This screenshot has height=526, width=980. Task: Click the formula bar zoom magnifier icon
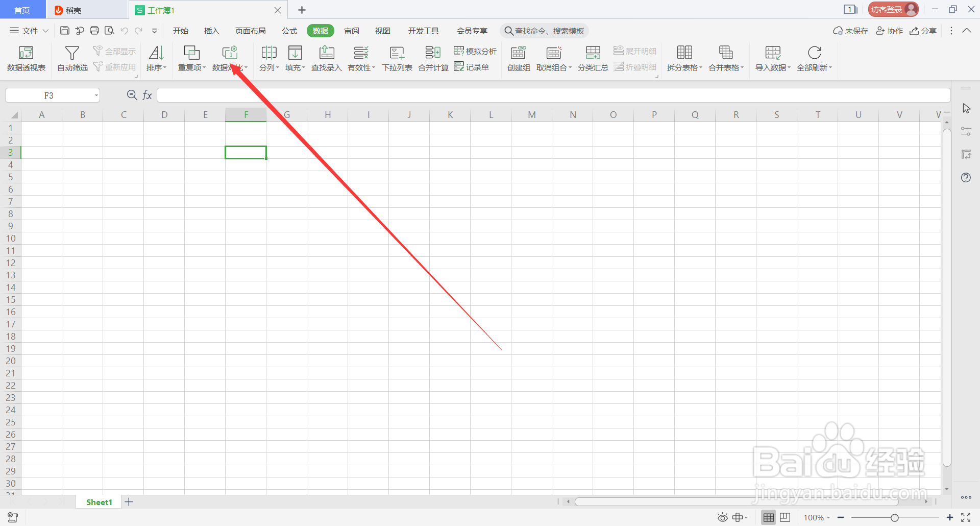click(x=132, y=95)
